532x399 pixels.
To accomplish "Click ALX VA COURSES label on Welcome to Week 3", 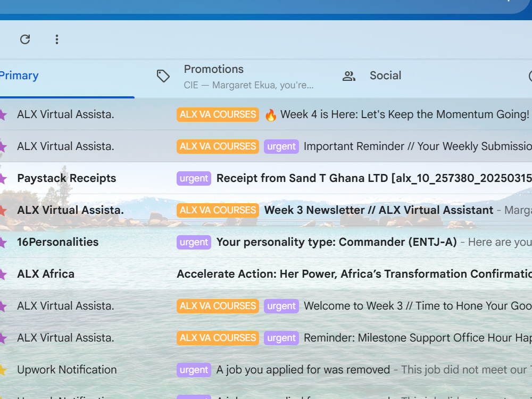I will 218,306.
